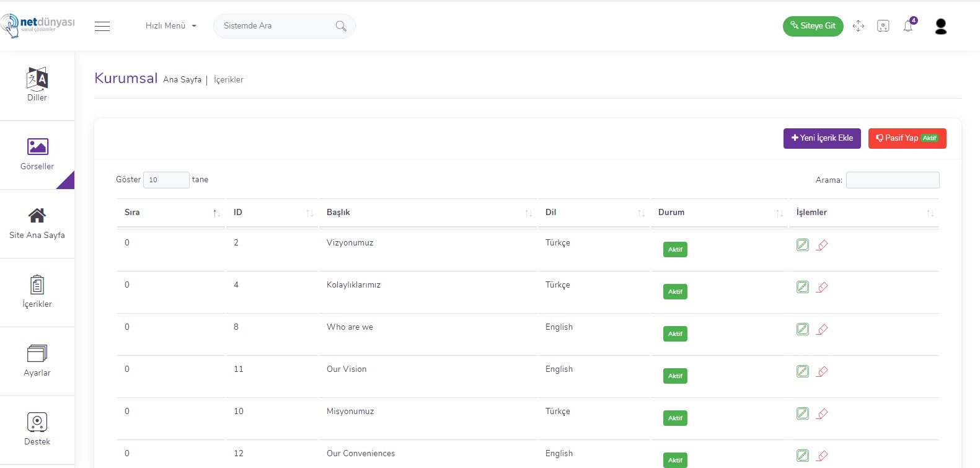
Task: Toggle Aktif status for Kolaylıklarımız
Action: click(675, 291)
